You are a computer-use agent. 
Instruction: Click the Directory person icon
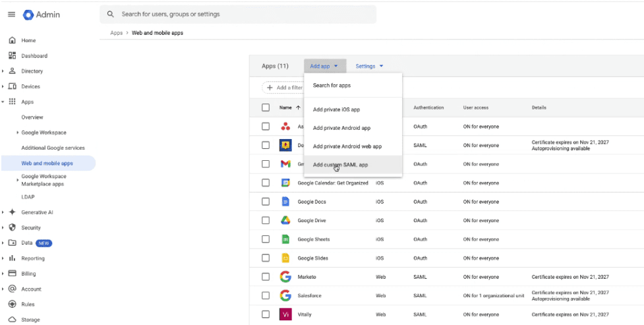[x=13, y=71]
